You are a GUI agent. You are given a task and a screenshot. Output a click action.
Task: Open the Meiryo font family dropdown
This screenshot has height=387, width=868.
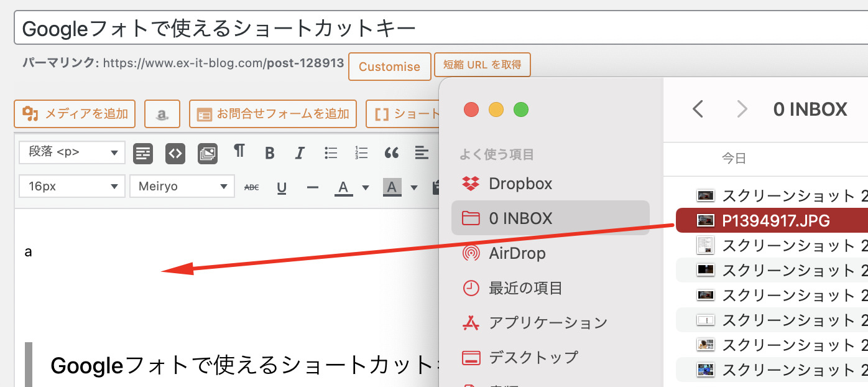tap(182, 187)
